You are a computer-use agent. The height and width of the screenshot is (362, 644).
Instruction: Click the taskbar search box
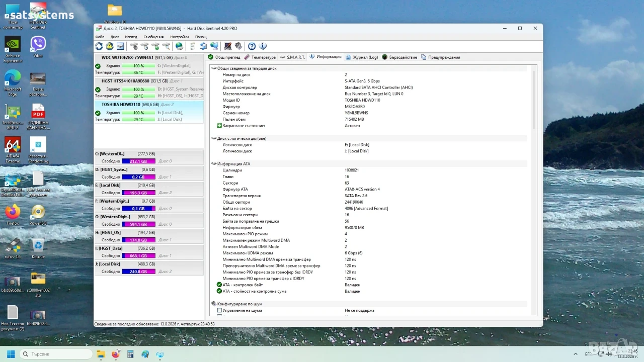56,354
